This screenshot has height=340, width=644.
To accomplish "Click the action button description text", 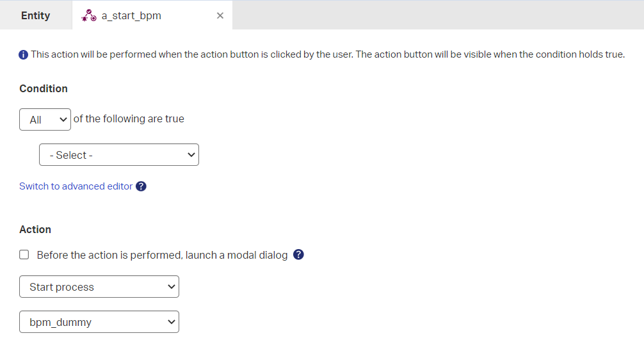I will pyautogui.click(x=327, y=54).
